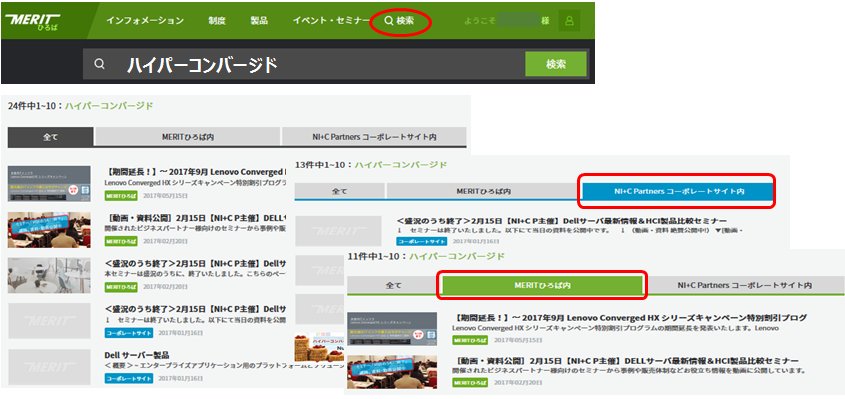Open DELLサーバ最新情報&HCI製品比較セミナー in 11件 list
The height and width of the screenshot is (399, 845).
626,361
